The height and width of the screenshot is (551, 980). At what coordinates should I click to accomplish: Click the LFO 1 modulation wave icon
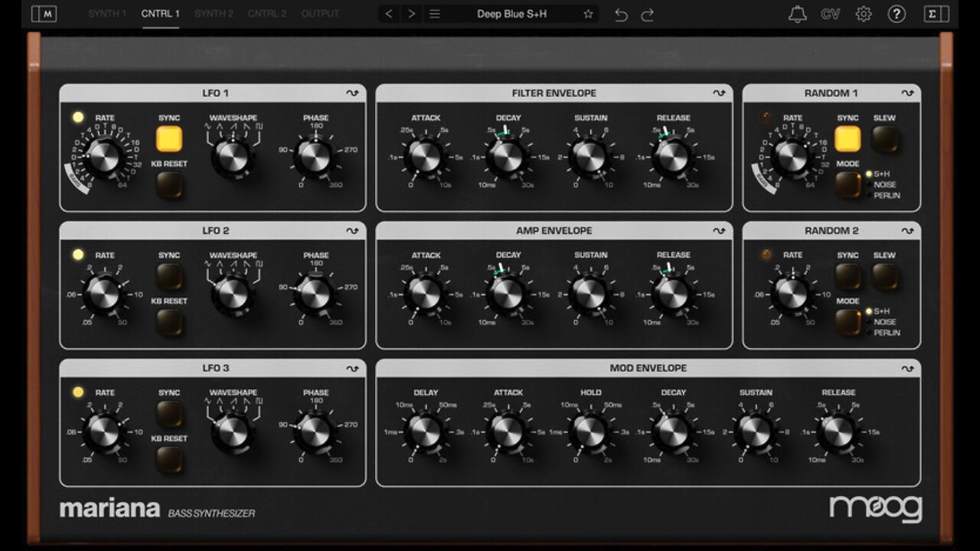[352, 93]
